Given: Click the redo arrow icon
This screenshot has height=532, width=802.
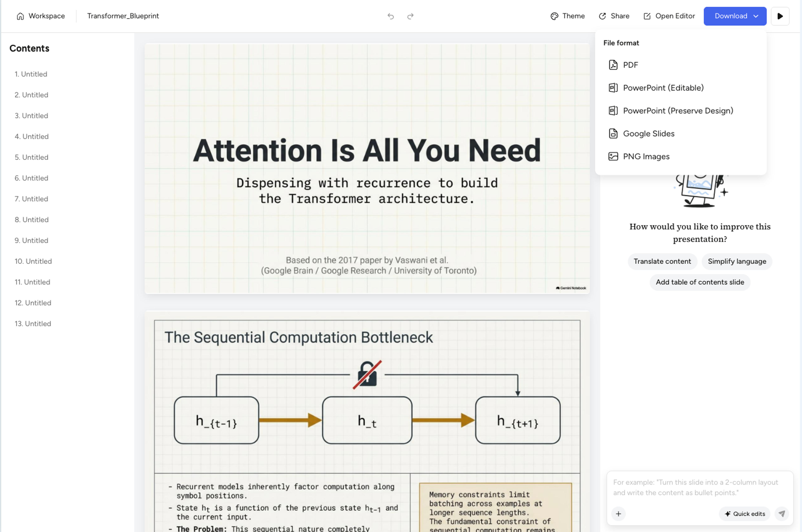Looking at the screenshot, I should click(410, 16).
